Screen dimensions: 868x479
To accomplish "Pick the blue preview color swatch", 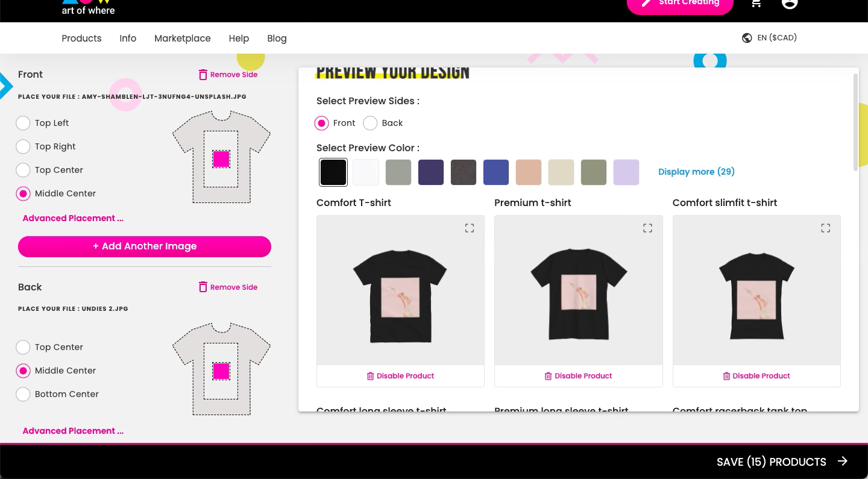I will [x=496, y=172].
